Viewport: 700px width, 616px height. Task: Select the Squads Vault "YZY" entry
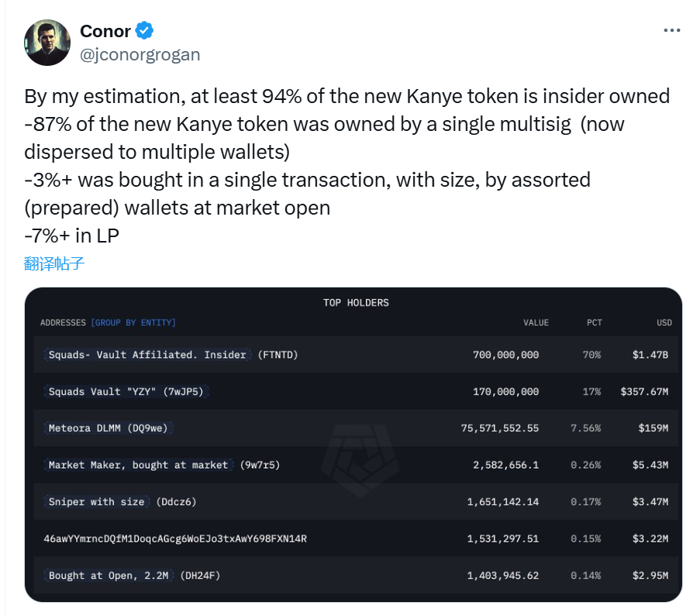tap(126, 392)
